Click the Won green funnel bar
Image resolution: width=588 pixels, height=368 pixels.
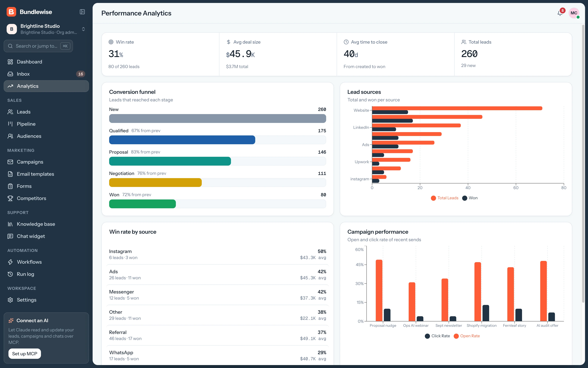[142, 204]
